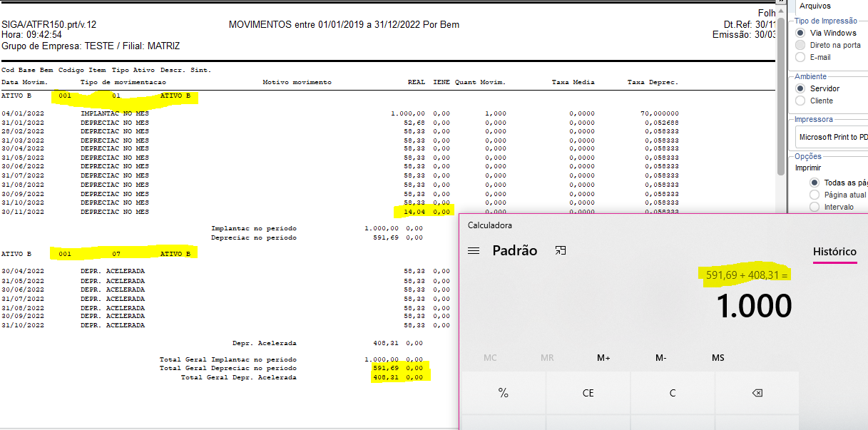
Task: Click Grupo de Empresa: TESTE / Filial: MATRIZ
Action: click(91, 46)
